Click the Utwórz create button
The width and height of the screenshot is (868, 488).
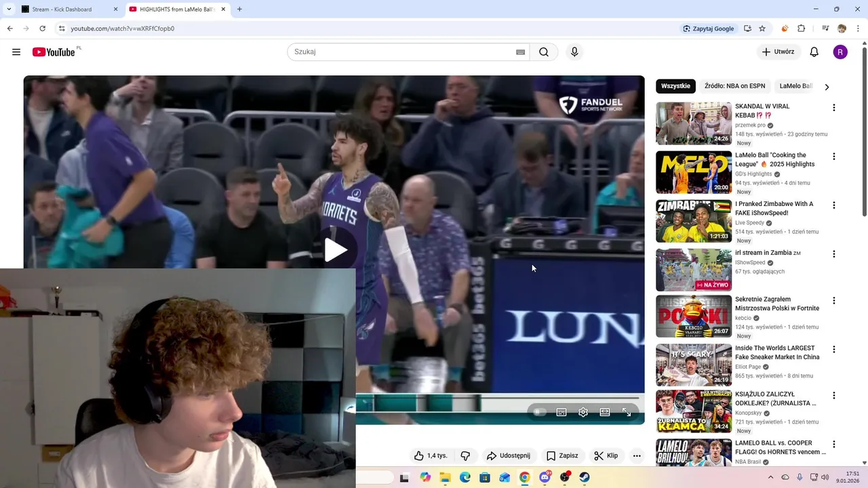click(x=778, y=52)
